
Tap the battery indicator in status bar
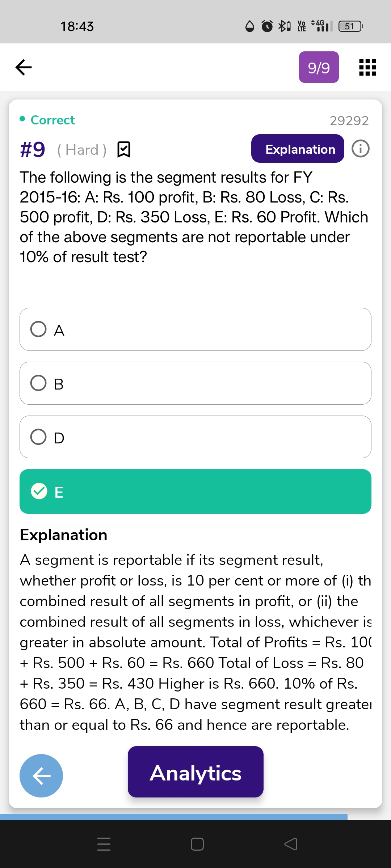(x=350, y=26)
